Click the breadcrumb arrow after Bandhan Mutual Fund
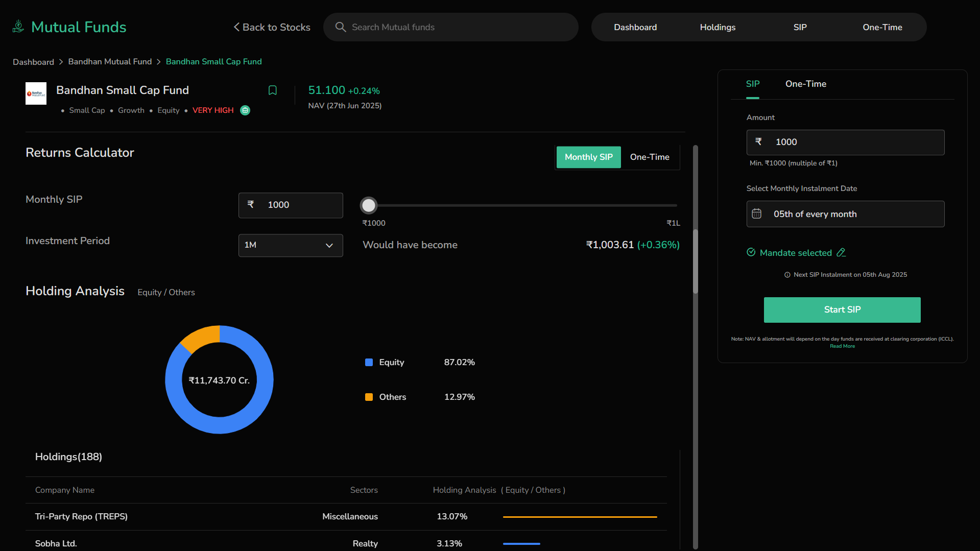The height and width of the screenshot is (551, 980). (159, 62)
